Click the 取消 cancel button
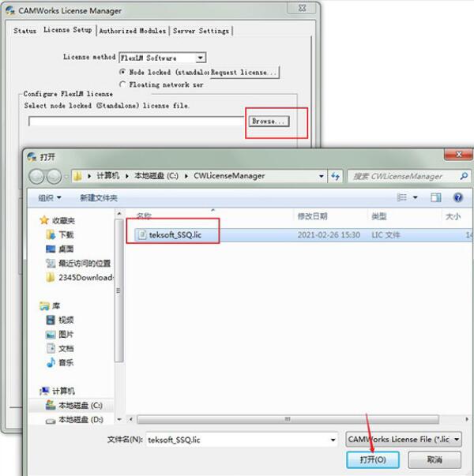 pyautogui.click(x=434, y=459)
